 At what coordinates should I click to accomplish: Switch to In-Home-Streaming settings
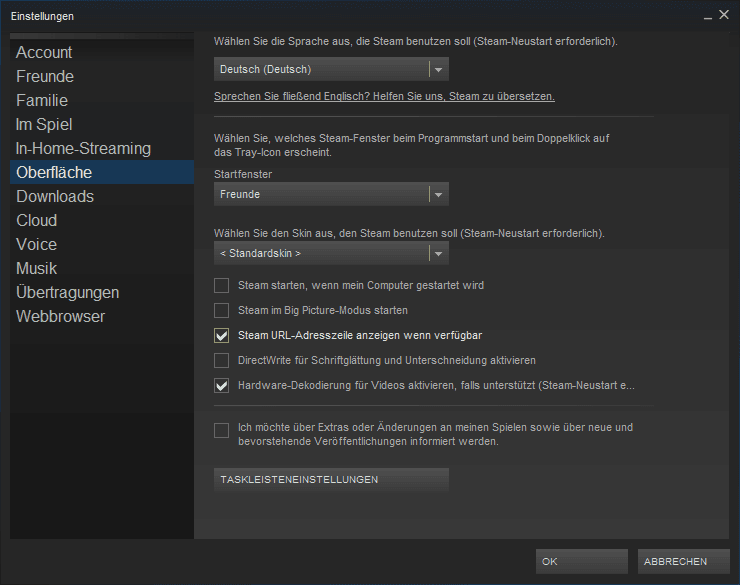(102, 149)
